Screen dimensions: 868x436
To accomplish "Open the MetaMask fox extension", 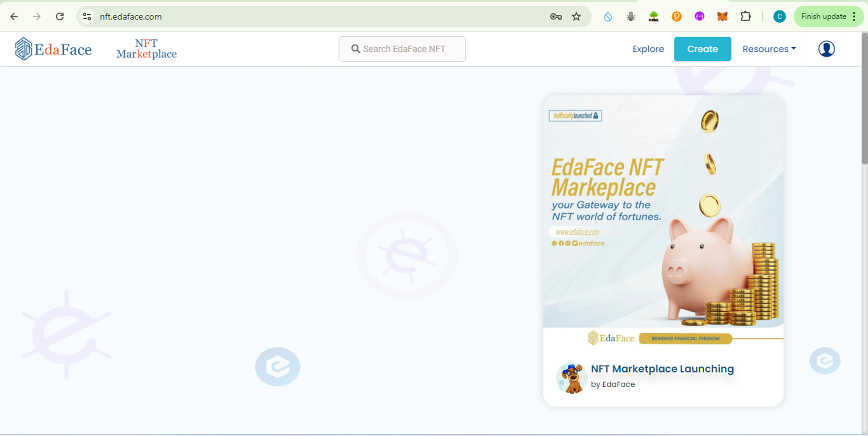I will click(722, 17).
